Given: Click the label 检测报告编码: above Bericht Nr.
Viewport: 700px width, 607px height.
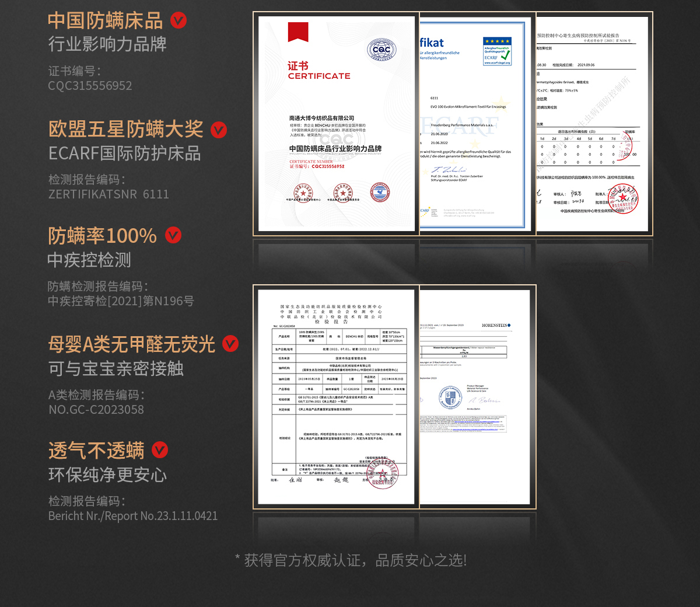Looking at the screenshot, I should 87,501.
